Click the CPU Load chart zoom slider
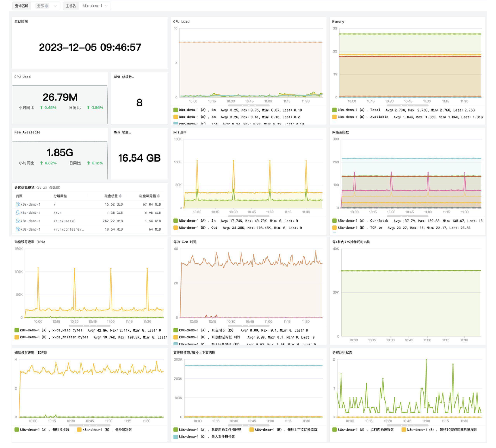 [x=249, y=105]
